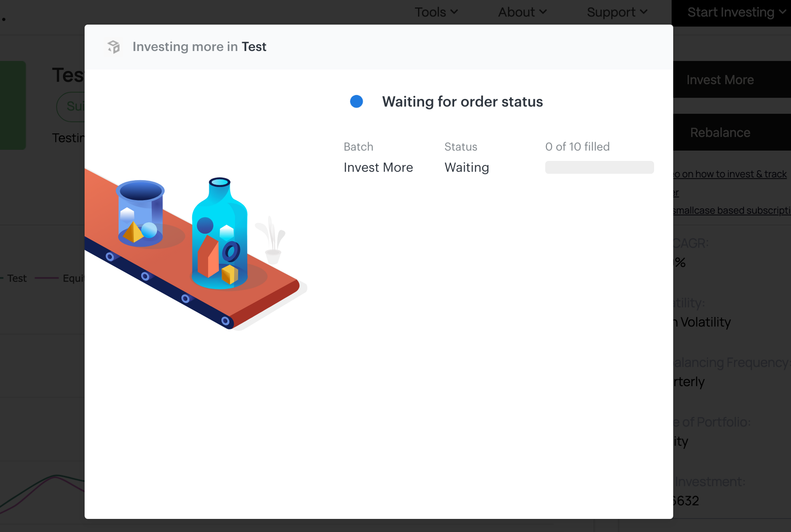Click the Rebalance button behind modal

(732, 132)
